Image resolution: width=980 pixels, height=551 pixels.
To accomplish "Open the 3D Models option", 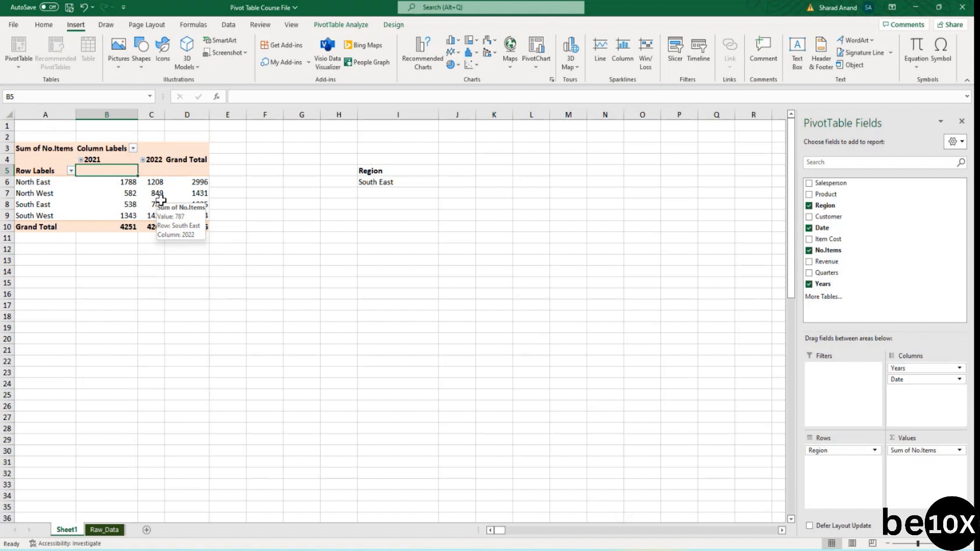I will [187, 53].
